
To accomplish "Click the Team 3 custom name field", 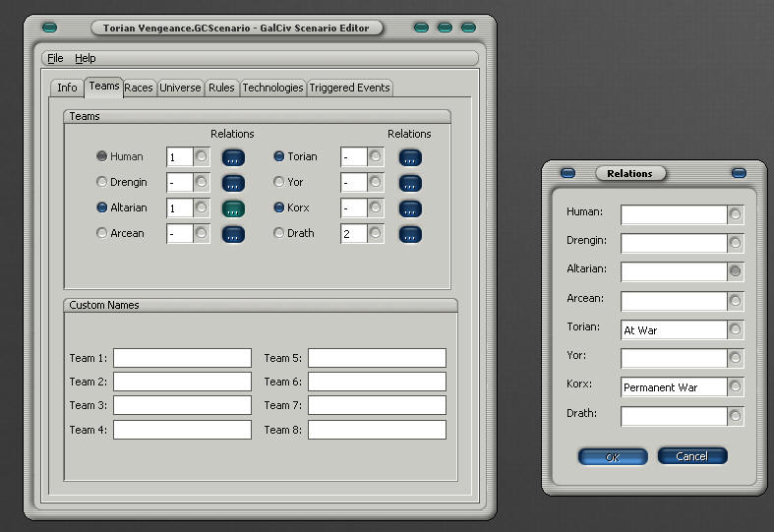I will (x=183, y=405).
